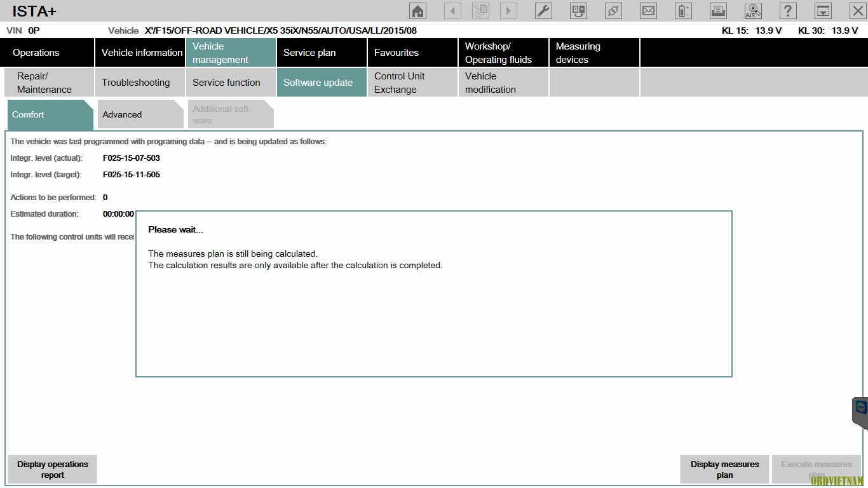Click the forward arrow navigation icon
The image size is (868, 488).
[508, 11]
